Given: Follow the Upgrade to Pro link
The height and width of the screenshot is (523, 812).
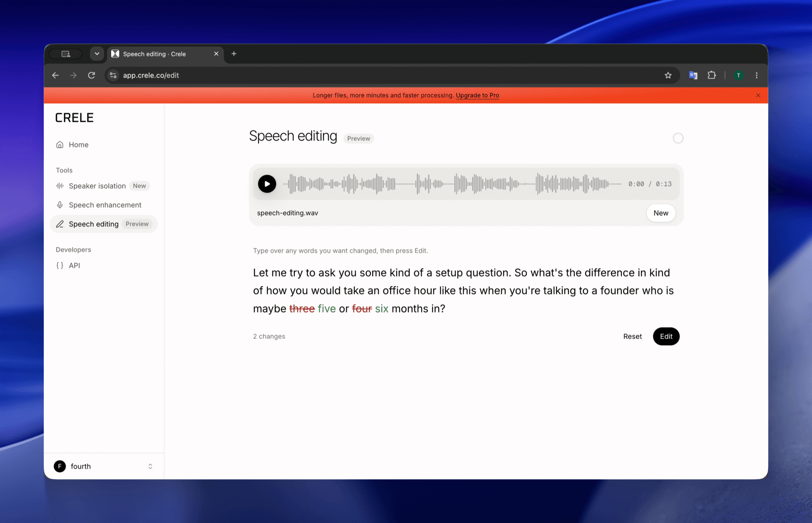Looking at the screenshot, I should [x=477, y=95].
